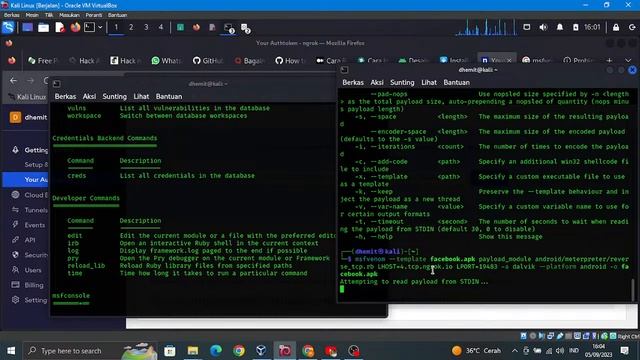Close the active 'Your' Firefox tab
Screen dimensions: 640x360
(509, 60)
